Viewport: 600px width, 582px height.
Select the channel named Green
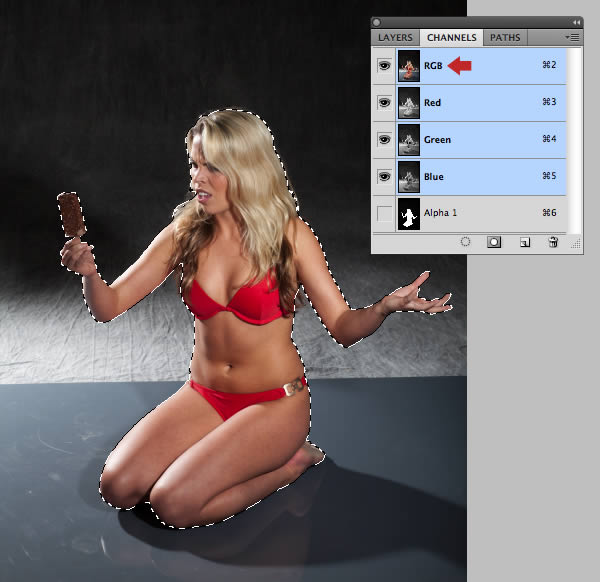point(469,140)
